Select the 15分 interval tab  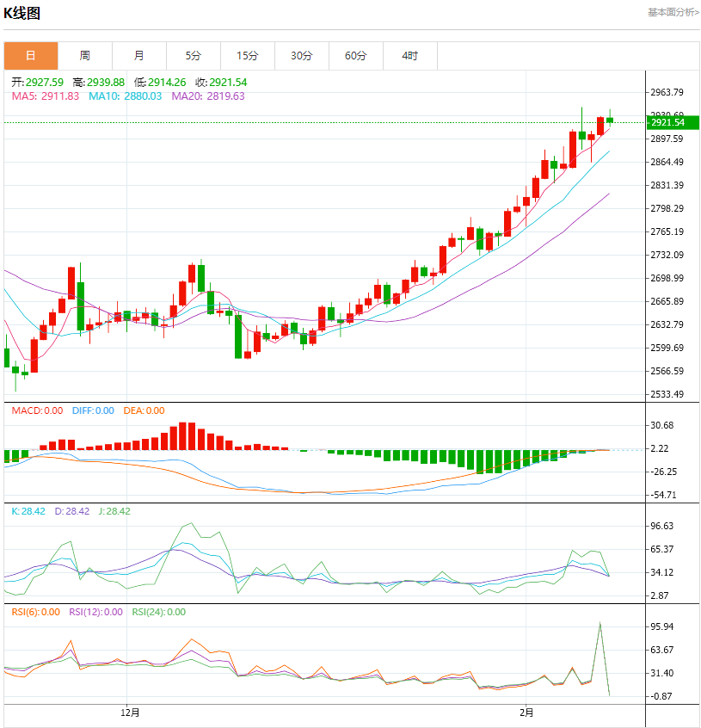point(248,56)
